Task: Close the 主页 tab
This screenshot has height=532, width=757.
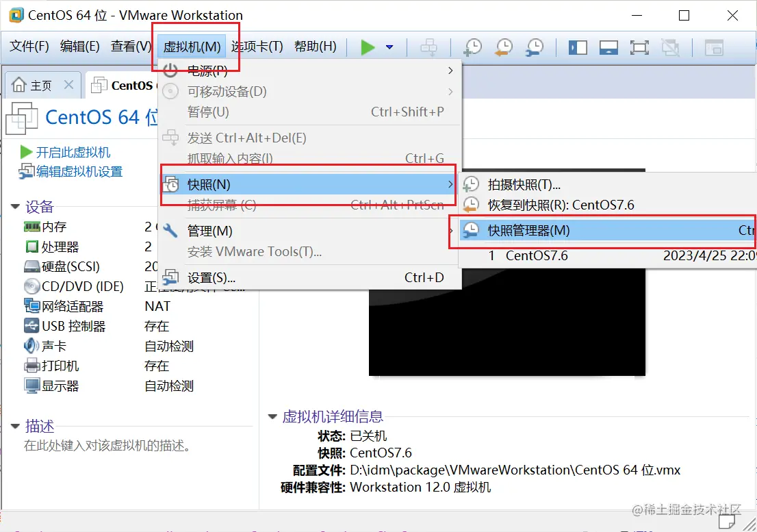Action: pyautogui.click(x=68, y=85)
